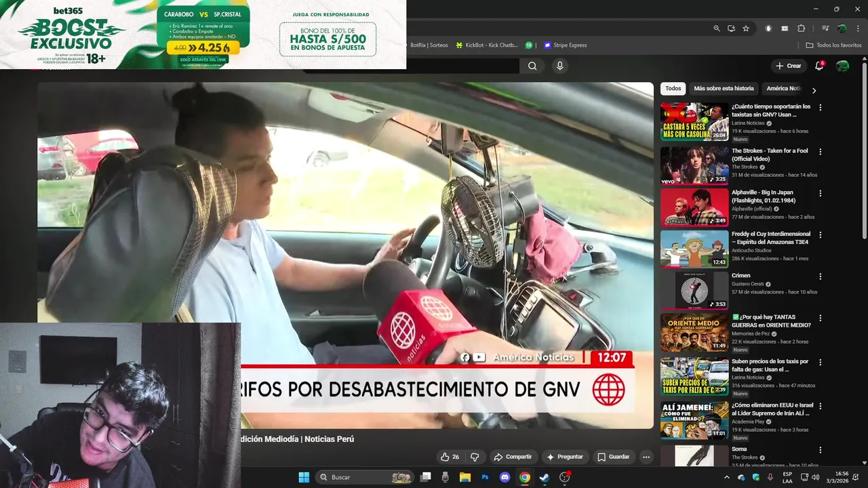This screenshot has height=488, width=868.
Task: Play Freddy el Cuy Interdimensional thumbnail
Action: coord(694,249)
